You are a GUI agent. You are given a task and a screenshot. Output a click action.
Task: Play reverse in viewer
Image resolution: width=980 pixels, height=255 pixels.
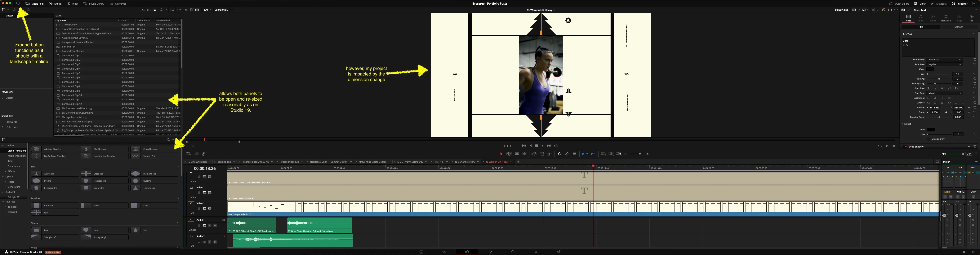[x=531, y=146]
